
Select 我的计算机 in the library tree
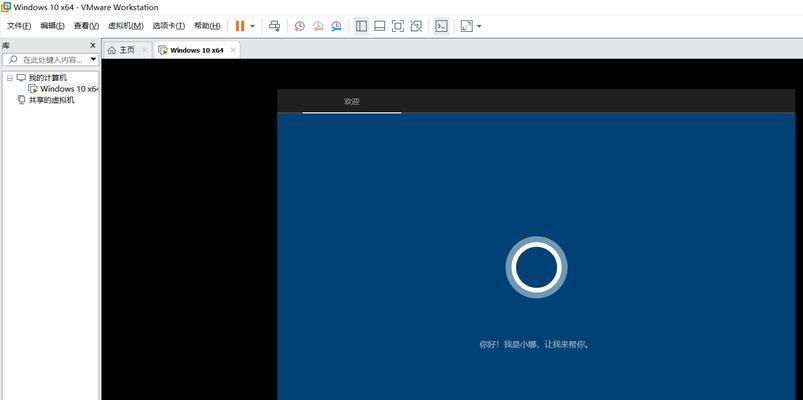coord(47,78)
